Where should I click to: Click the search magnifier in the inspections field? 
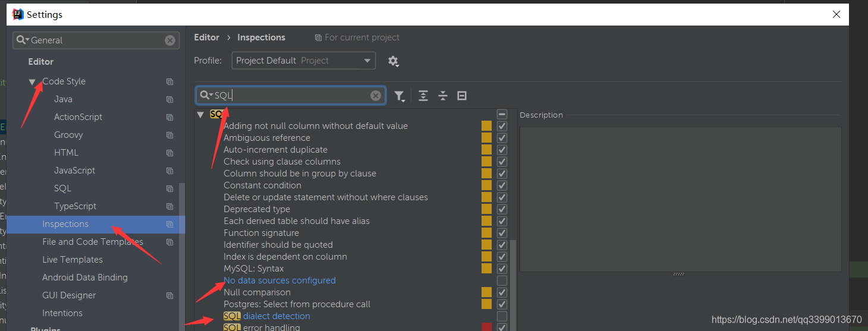coord(205,95)
